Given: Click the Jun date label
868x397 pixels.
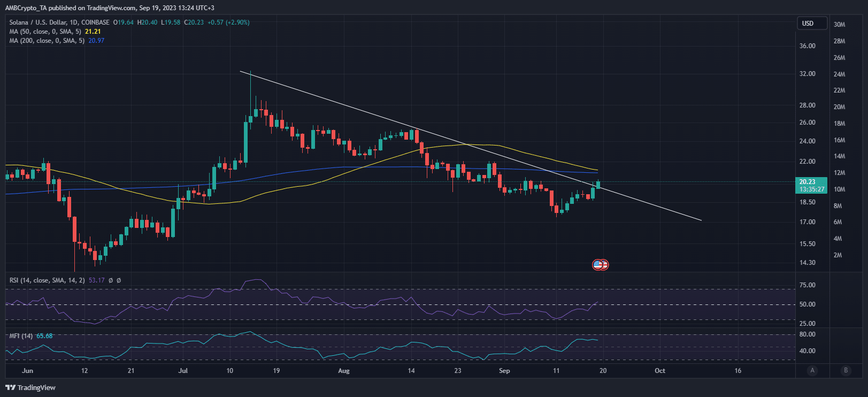Looking at the screenshot, I should tap(28, 371).
